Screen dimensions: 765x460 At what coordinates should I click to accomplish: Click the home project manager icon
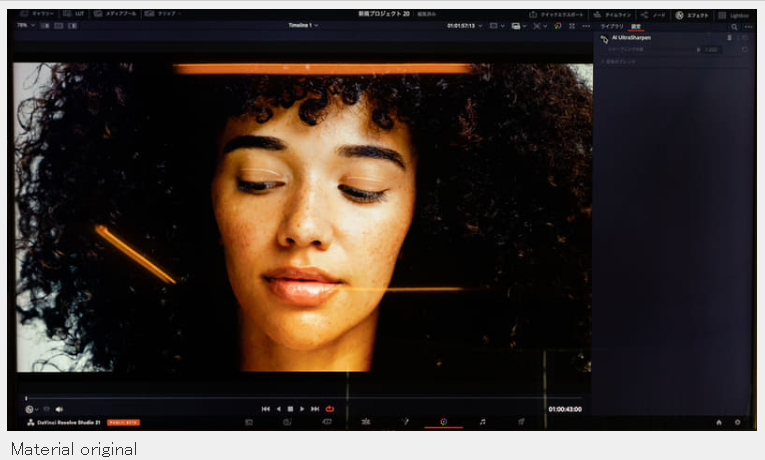pyautogui.click(x=719, y=422)
